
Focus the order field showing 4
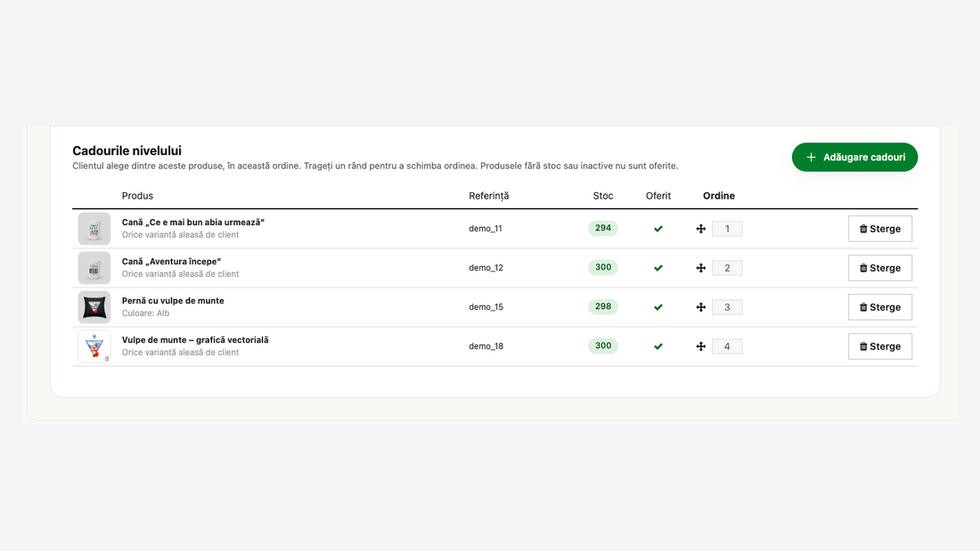point(727,347)
